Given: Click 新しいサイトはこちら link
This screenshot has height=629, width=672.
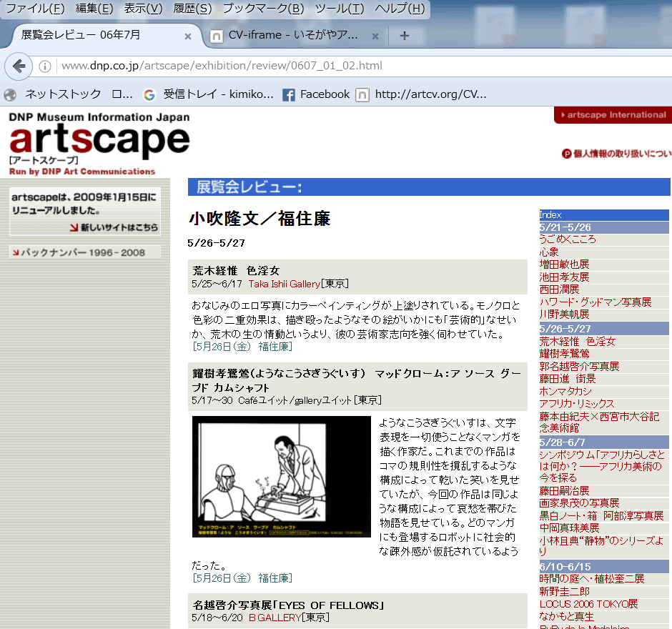Looking at the screenshot, I should pyautogui.click(x=114, y=227).
